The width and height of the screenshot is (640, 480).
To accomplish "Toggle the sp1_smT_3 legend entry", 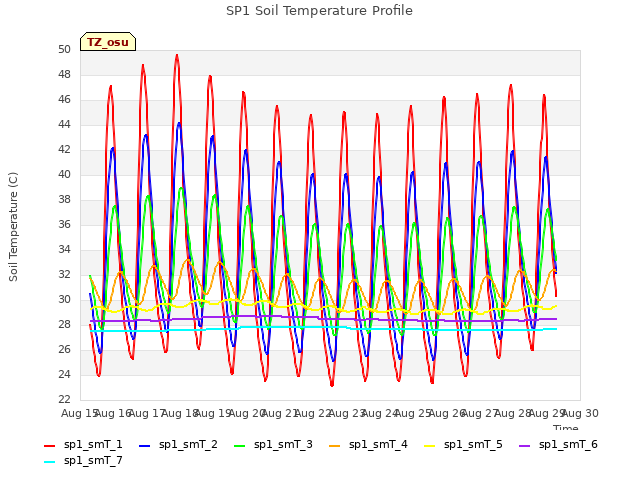I will 273,444.
